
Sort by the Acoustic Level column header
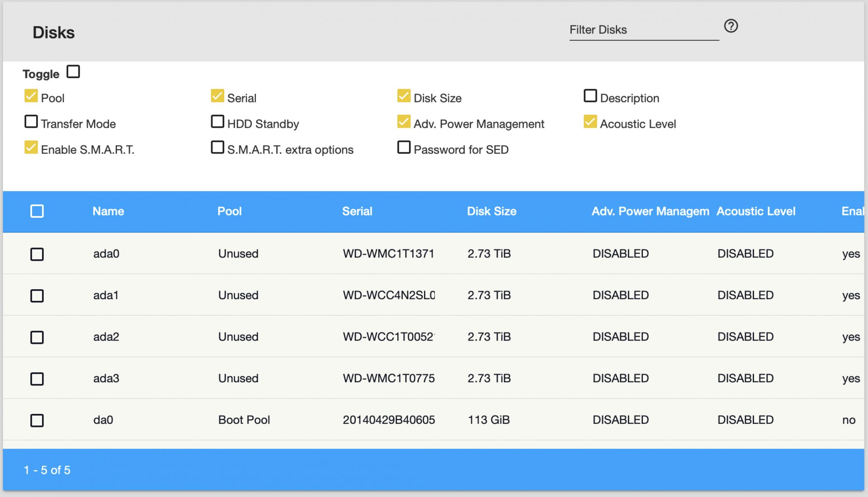[756, 211]
